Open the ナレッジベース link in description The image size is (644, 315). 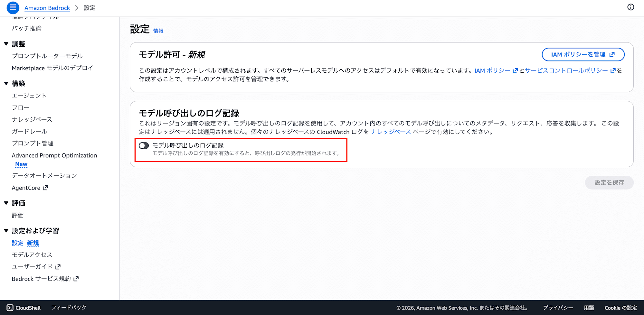(391, 132)
